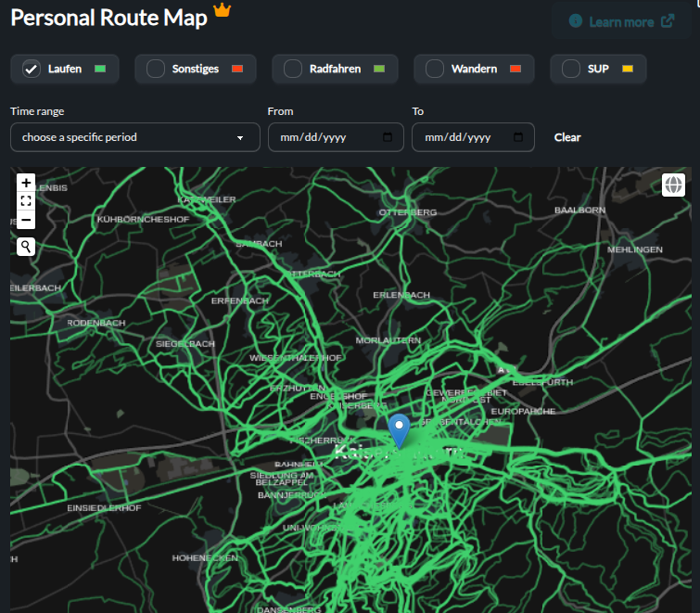Open calendar picker in To field
700x613 pixels.
coord(518,137)
